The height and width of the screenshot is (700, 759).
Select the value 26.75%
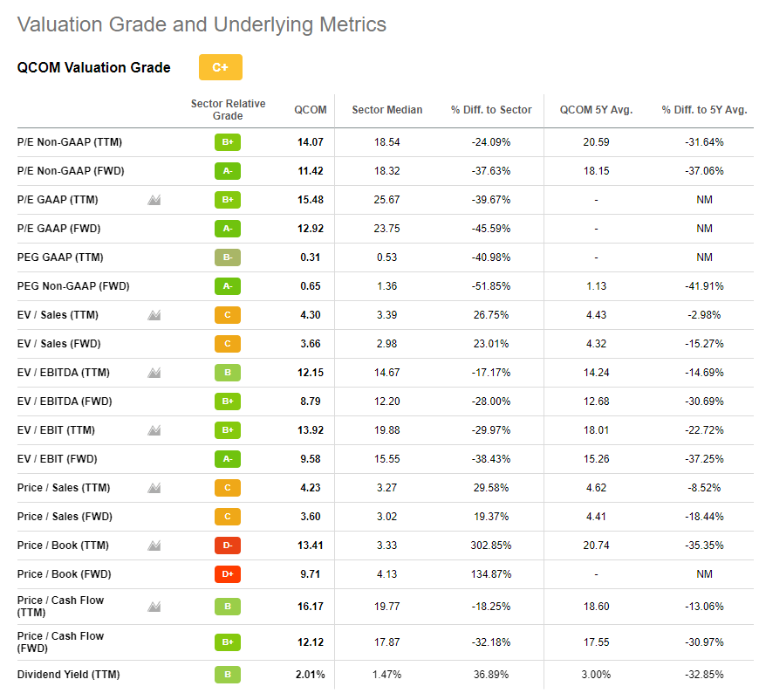(491, 315)
